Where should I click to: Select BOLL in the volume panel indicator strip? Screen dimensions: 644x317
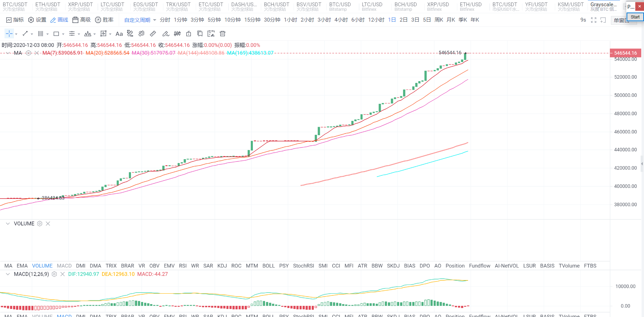[x=269, y=266]
